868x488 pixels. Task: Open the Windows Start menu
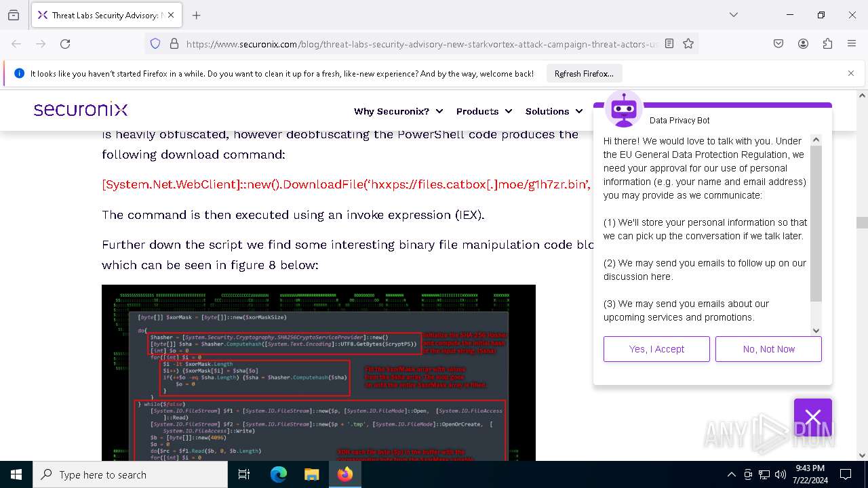[x=16, y=474]
